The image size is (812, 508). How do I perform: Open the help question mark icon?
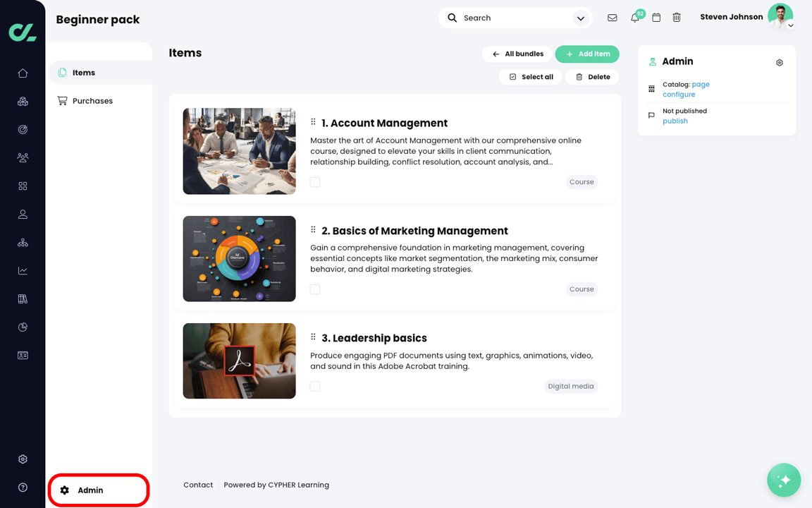pos(23,488)
